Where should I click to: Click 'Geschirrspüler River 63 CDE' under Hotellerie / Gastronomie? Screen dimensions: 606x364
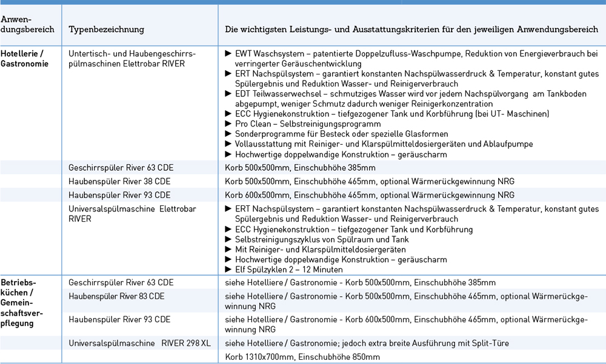click(x=121, y=168)
